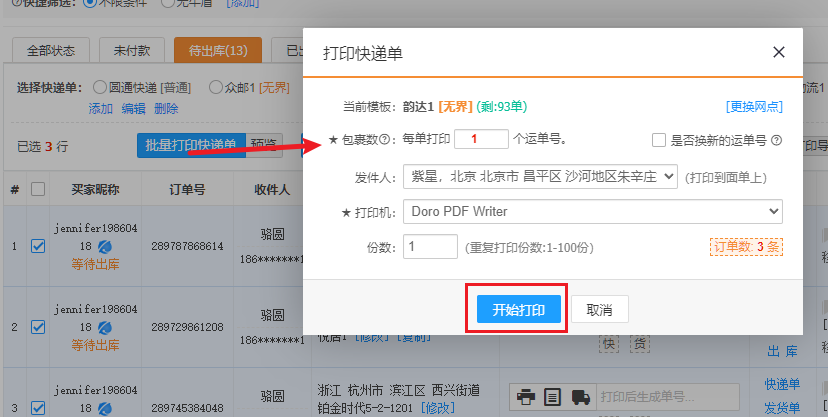Click the document list icon in row 3
Screen dimensions: 828x417
coord(552,398)
